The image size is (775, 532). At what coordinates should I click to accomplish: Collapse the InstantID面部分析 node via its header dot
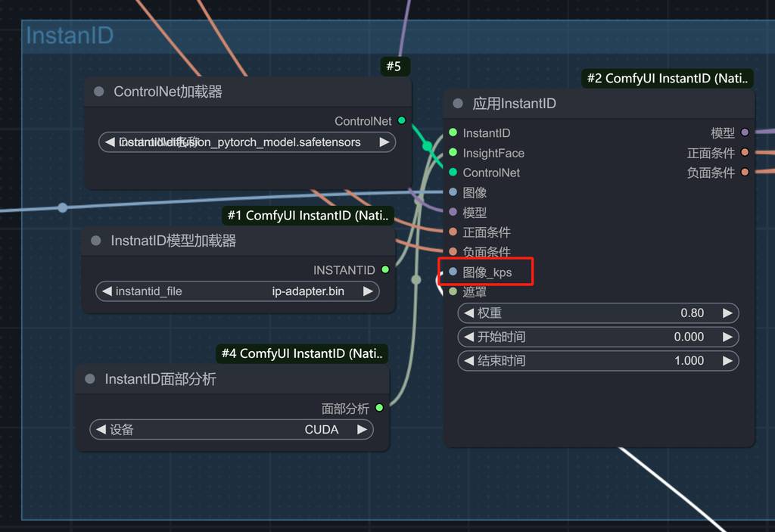point(90,379)
